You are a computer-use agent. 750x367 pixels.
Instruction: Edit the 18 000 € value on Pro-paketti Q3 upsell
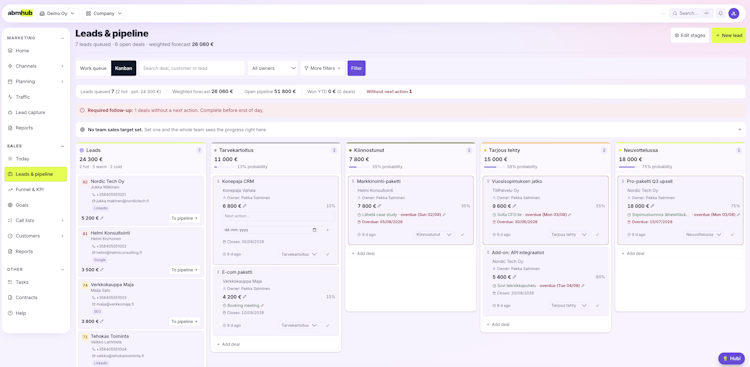tap(652, 206)
